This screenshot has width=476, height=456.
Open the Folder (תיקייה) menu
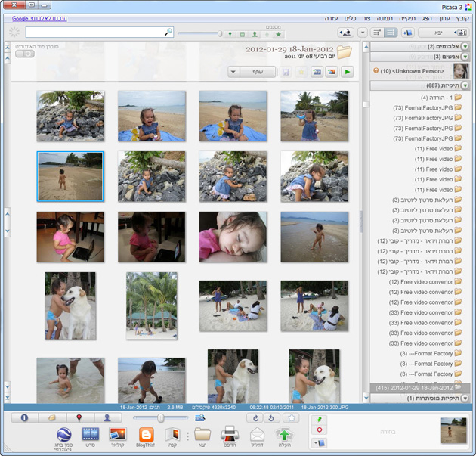click(407, 19)
